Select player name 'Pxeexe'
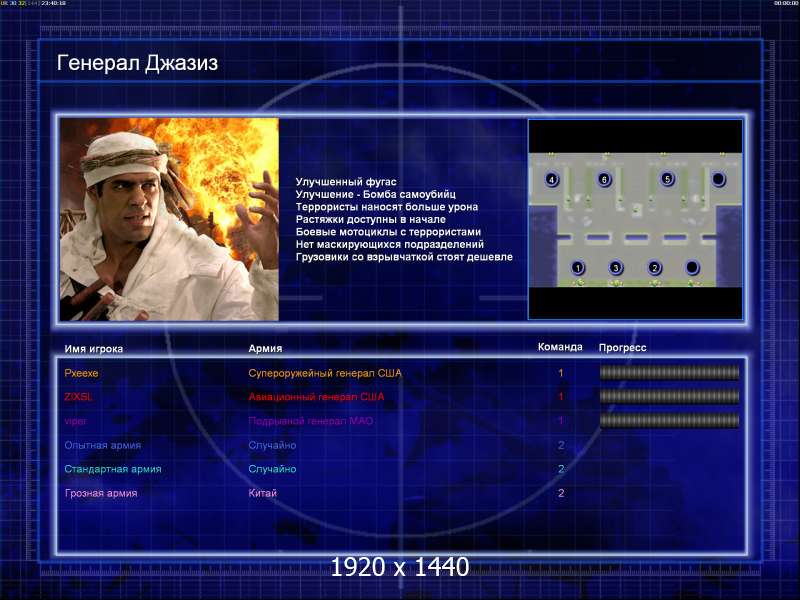Screen dimensions: 800x600 coord(81,373)
